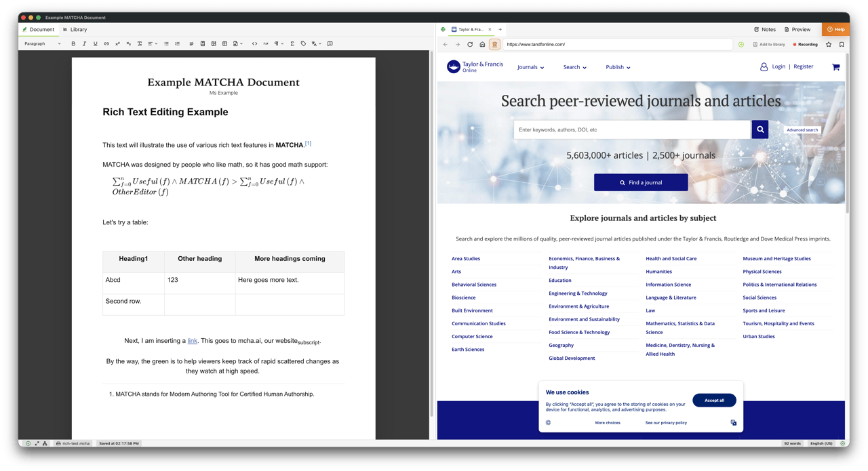This screenshot has width=868, height=471.
Task: Click the rich-text.mcha file name in status bar
Action: click(73, 443)
